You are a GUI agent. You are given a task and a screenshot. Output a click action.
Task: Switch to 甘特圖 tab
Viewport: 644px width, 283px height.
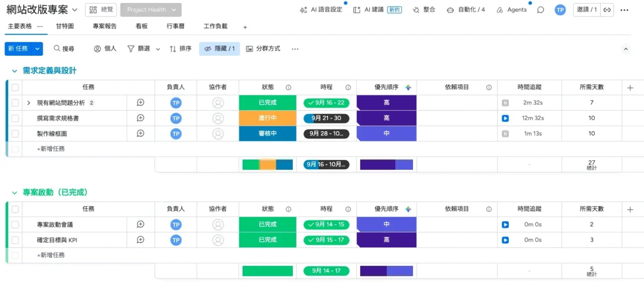[x=65, y=26]
